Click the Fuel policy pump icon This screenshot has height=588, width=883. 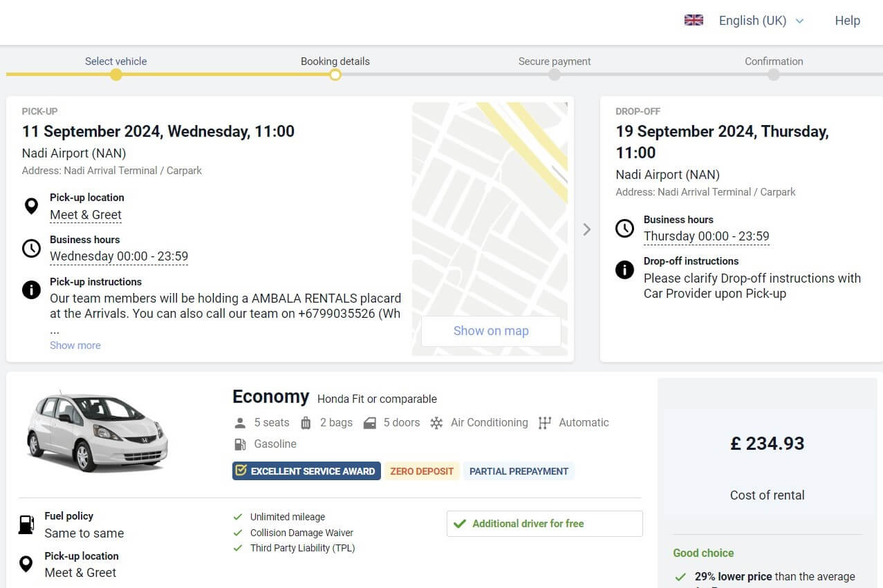(x=26, y=524)
